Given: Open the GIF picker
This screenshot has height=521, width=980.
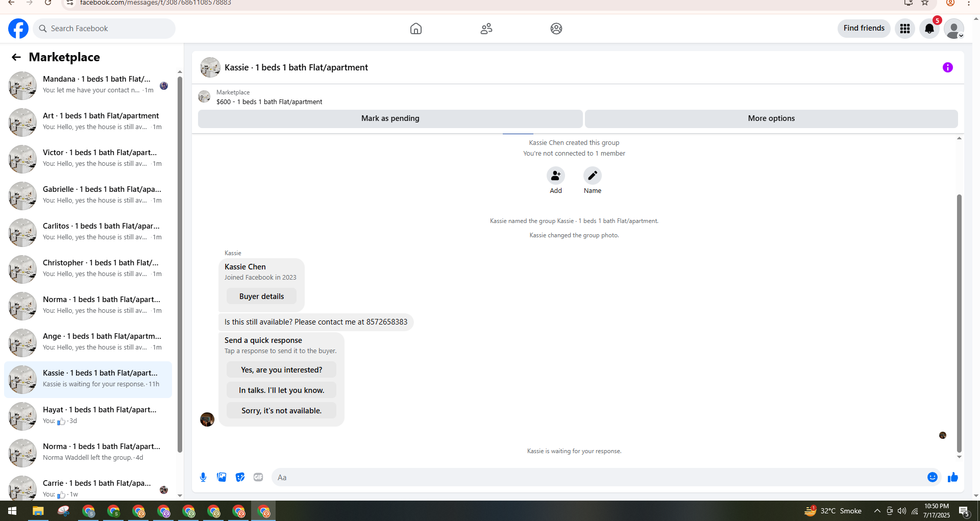Looking at the screenshot, I should click(258, 477).
